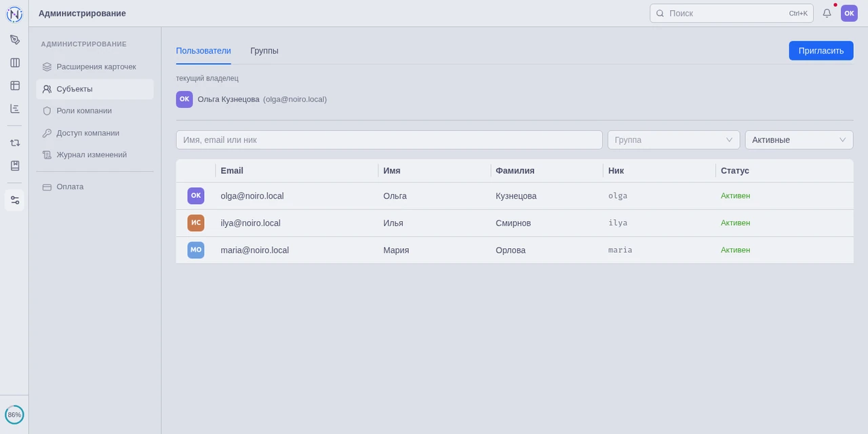Click the Noiro logo icon
This screenshot has height=434, width=868.
pyautogui.click(x=14, y=14)
